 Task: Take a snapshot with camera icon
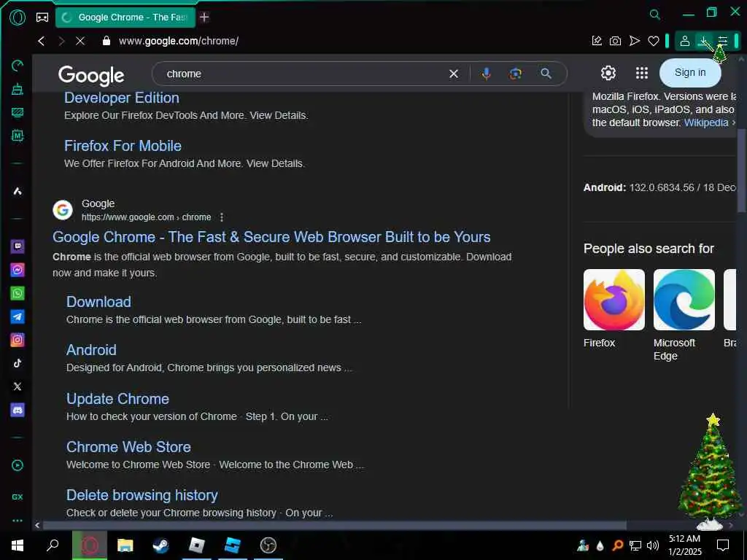click(x=616, y=41)
